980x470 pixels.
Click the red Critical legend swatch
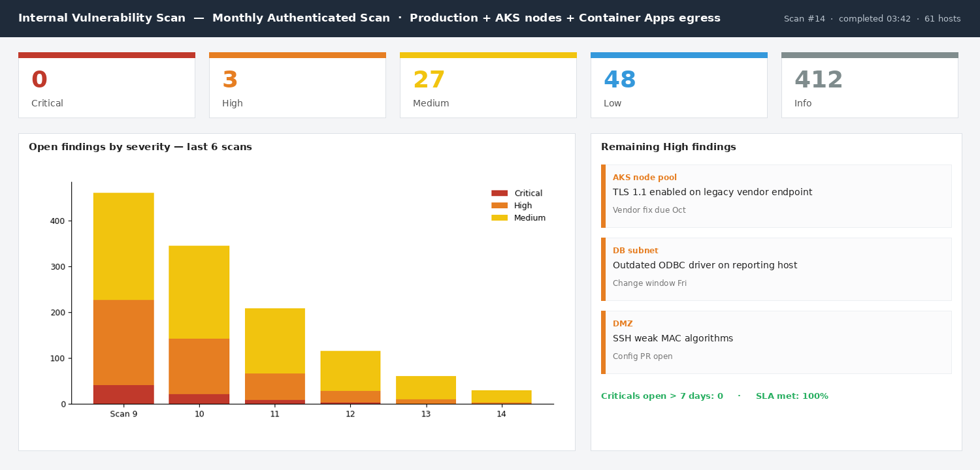click(499, 193)
